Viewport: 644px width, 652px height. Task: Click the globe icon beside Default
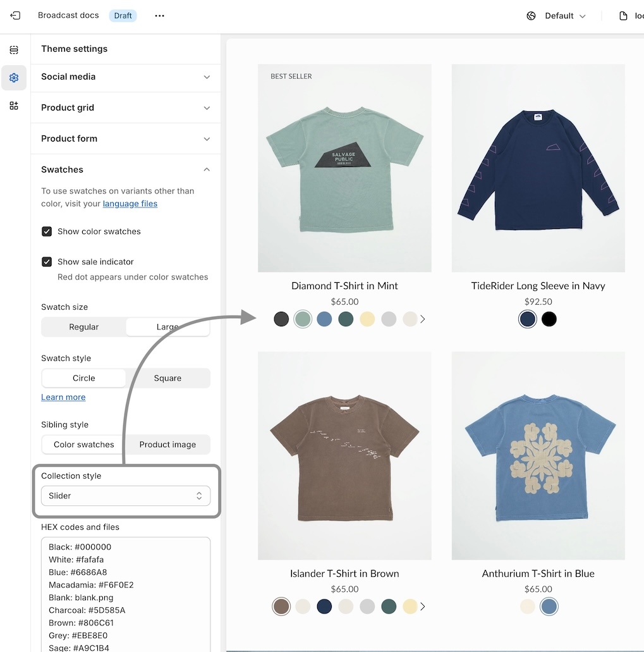pos(531,16)
